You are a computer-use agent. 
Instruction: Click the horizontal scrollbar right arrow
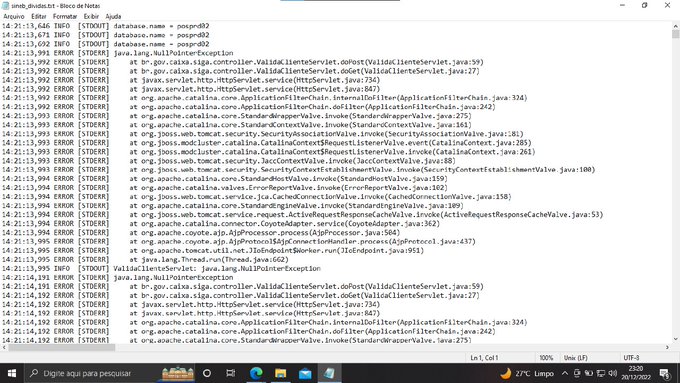(x=667, y=347)
